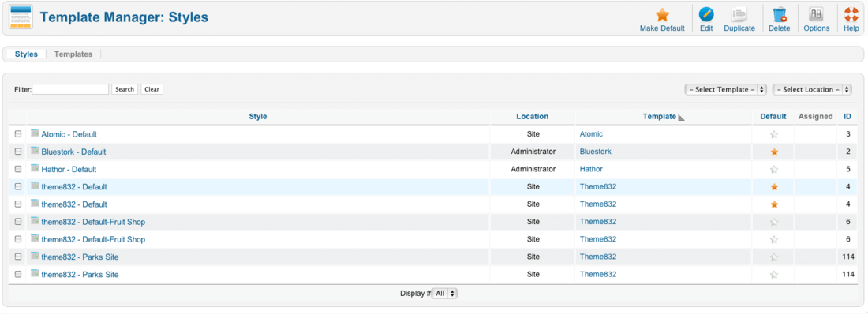Click Administrator location in Hathor row
The width and height of the screenshot is (868, 315).
pos(533,170)
